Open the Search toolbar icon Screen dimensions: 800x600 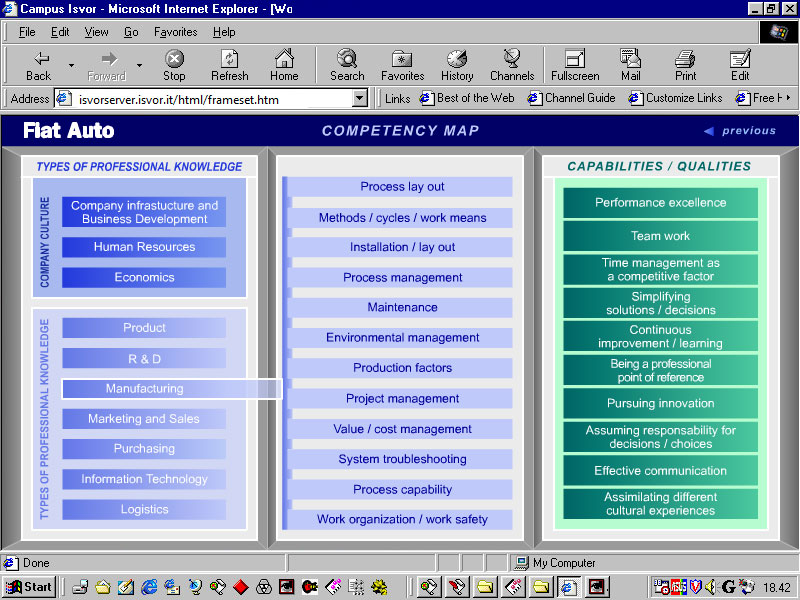(347, 65)
